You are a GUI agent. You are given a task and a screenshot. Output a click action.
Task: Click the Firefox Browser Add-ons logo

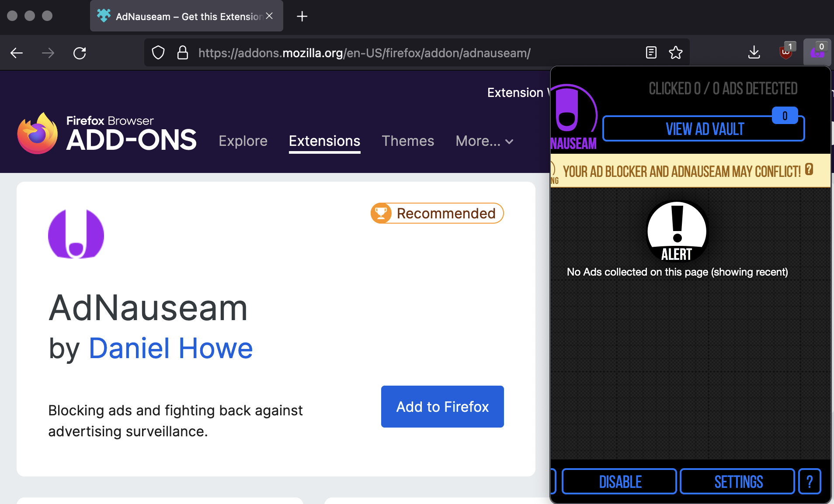pos(107,133)
